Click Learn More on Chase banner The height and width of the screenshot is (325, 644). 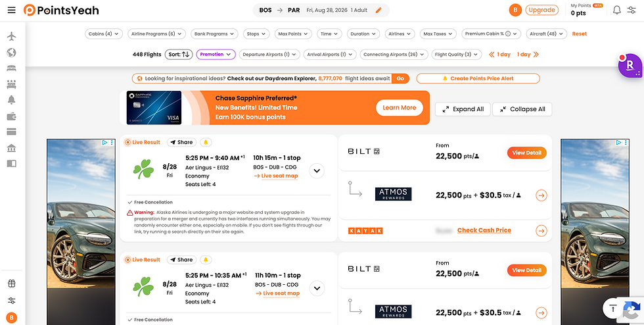[x=400, y=108]
